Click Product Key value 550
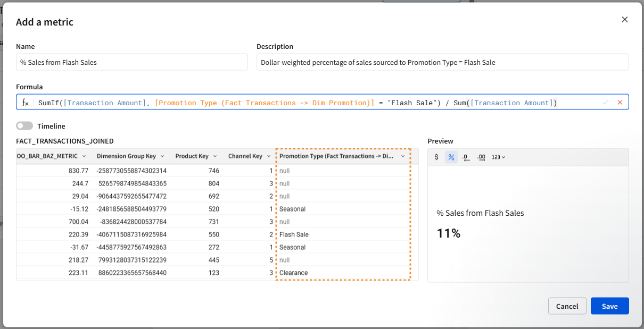The width and height of the screenshot is (644, 329). point(214,234)
